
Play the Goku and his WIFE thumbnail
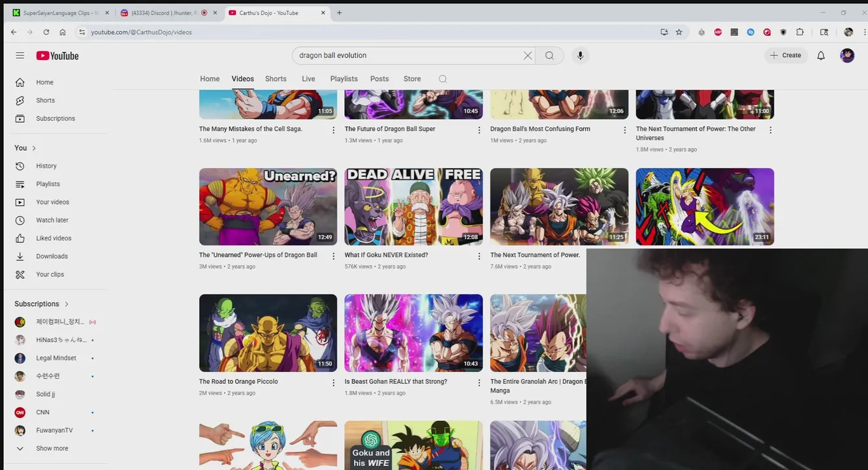[413, 445]
